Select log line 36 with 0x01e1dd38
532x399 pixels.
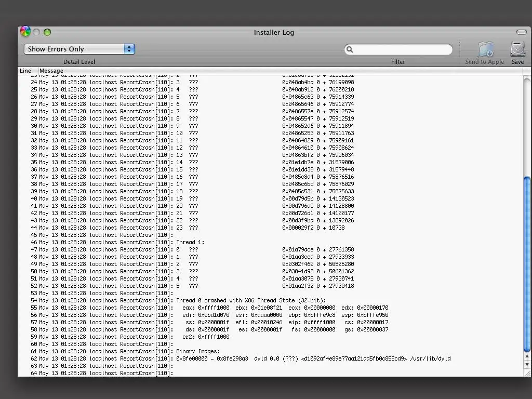tap(270, 170)
